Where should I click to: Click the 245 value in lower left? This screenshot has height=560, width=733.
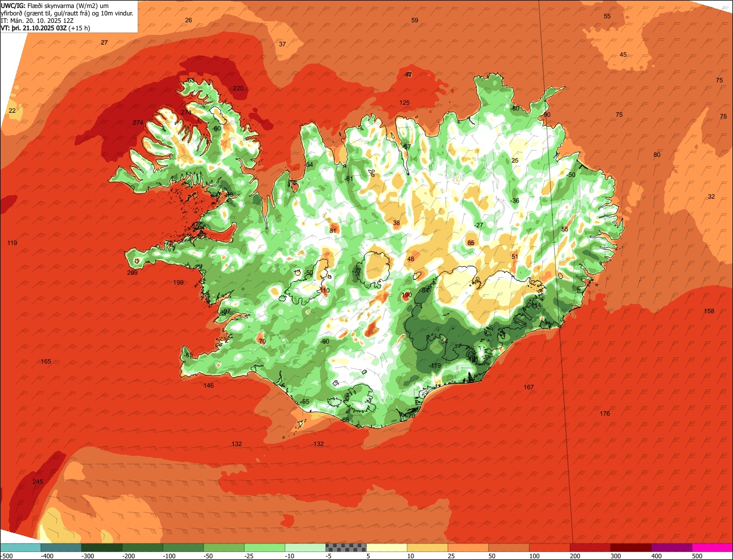(38, 482)
